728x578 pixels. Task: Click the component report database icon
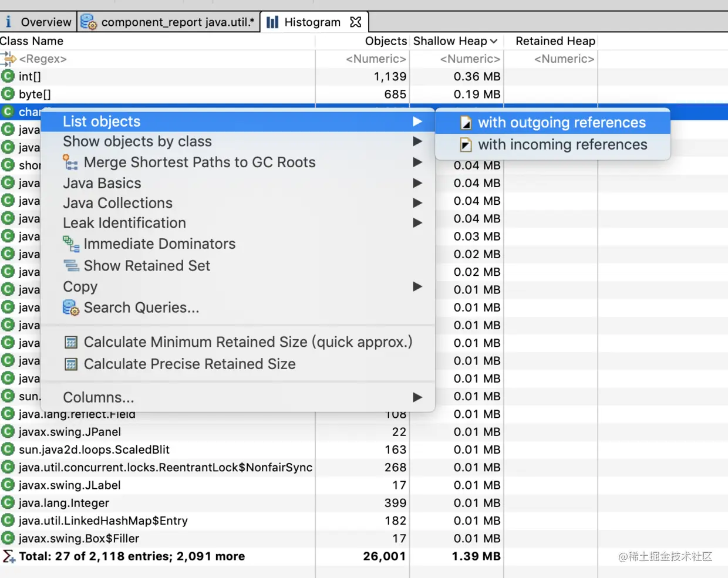coord(89,22)
